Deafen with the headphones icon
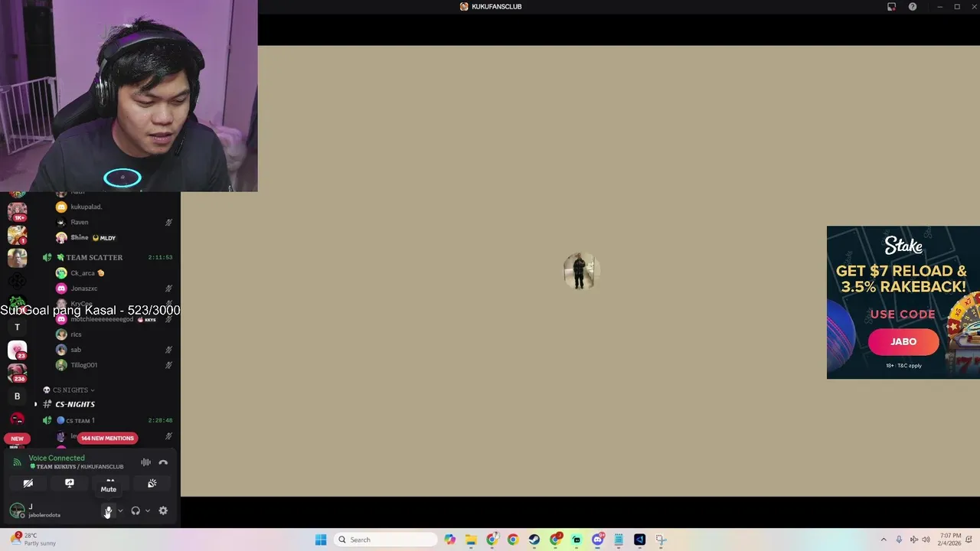Screen dimensions: 980x551 point(136,510)
